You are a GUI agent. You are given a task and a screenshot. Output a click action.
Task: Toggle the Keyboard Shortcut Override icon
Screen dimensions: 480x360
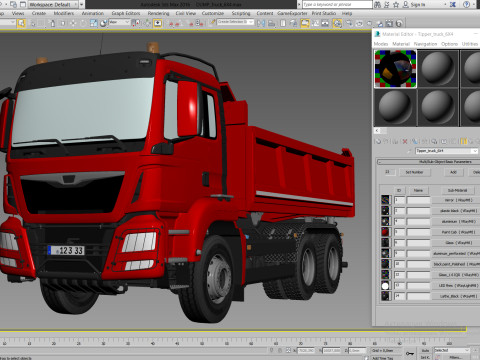pyautogui.click(x=157, y=23)
